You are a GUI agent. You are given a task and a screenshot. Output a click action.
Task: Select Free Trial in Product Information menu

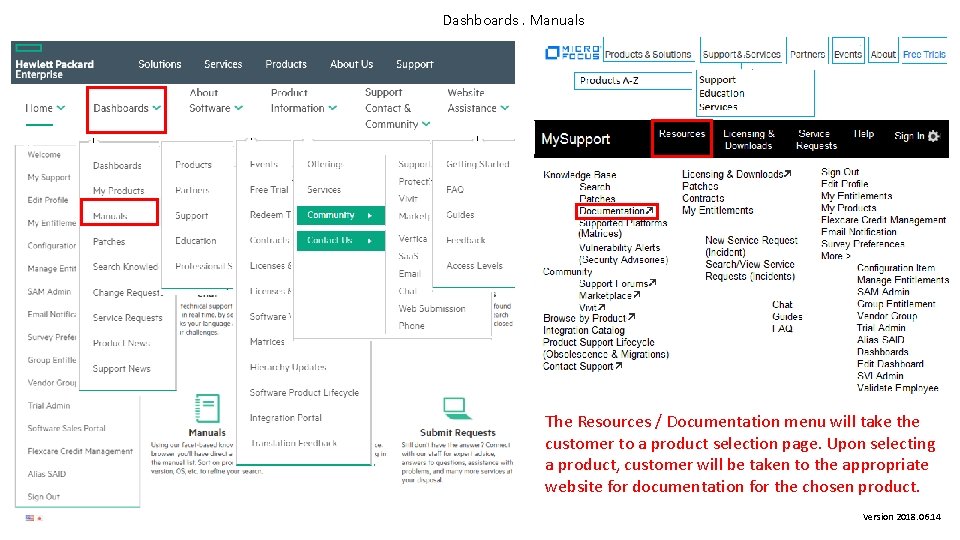click(269, 189)
